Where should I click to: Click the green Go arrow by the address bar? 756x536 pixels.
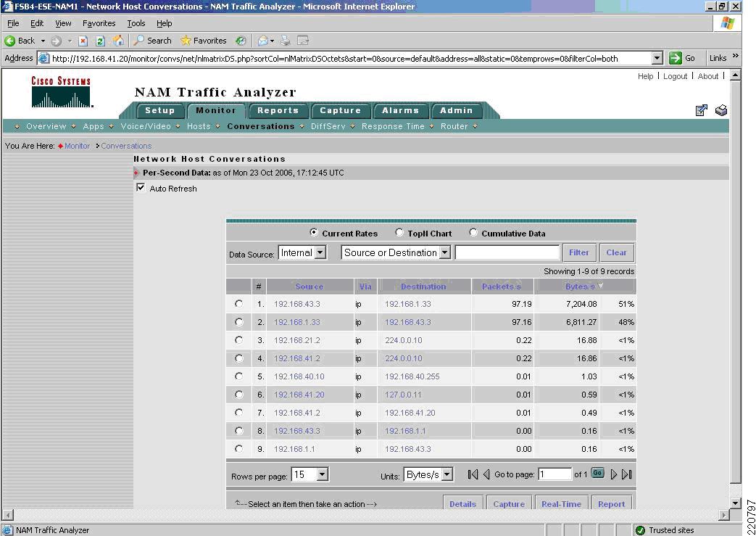click(676, 58)
